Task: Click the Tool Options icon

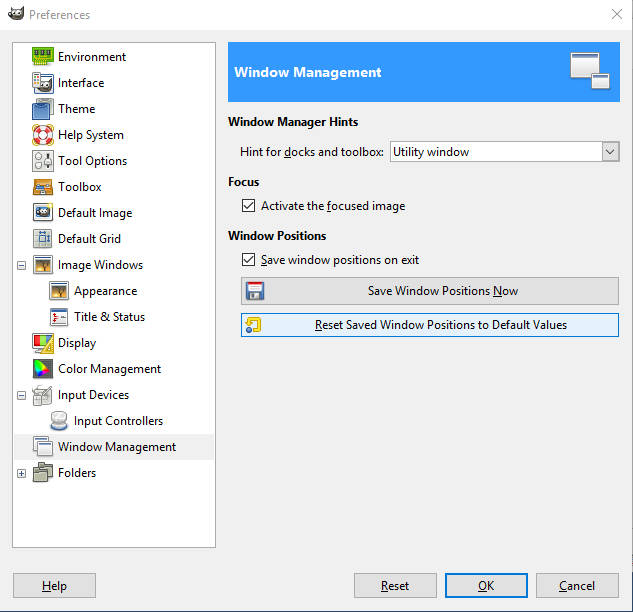Action: (x=42, y=161)
